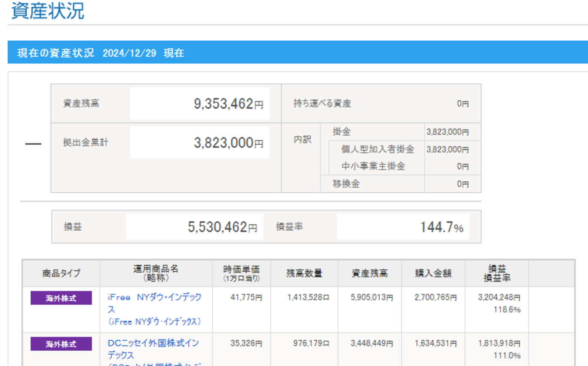
Task: Click the 購入金額 column header
Action: (433, 273)
